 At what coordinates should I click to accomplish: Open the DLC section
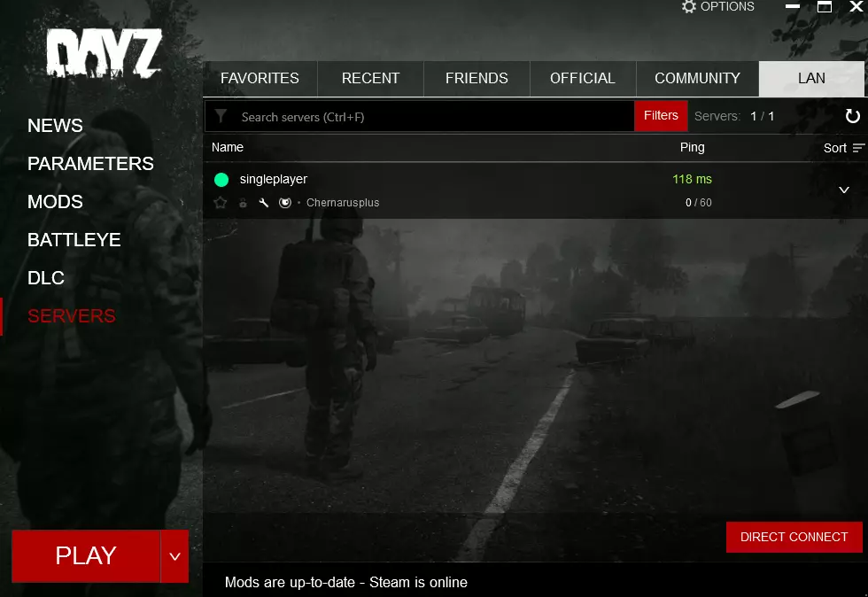(x=46, y=278)
